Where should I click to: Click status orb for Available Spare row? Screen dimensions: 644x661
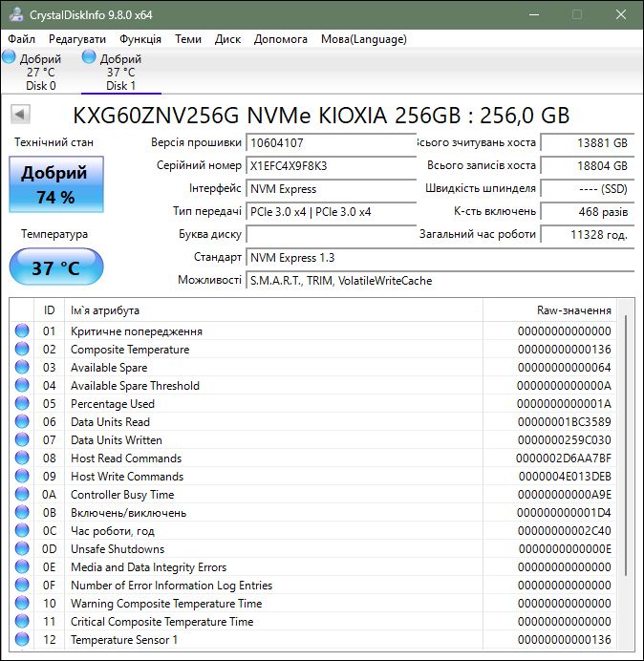point(22,367)
